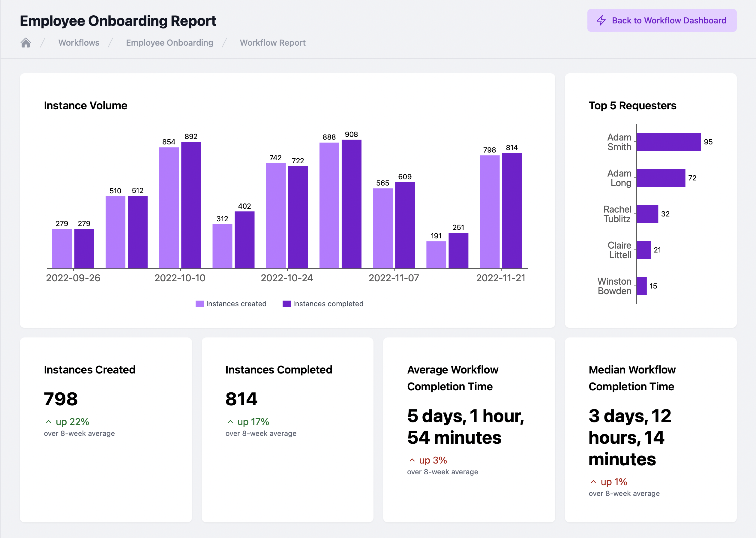This screenshot has width=756, height=538.
Task: Go to Employee Onboarding breadcrumb
Action: click(x=169, y=43)
